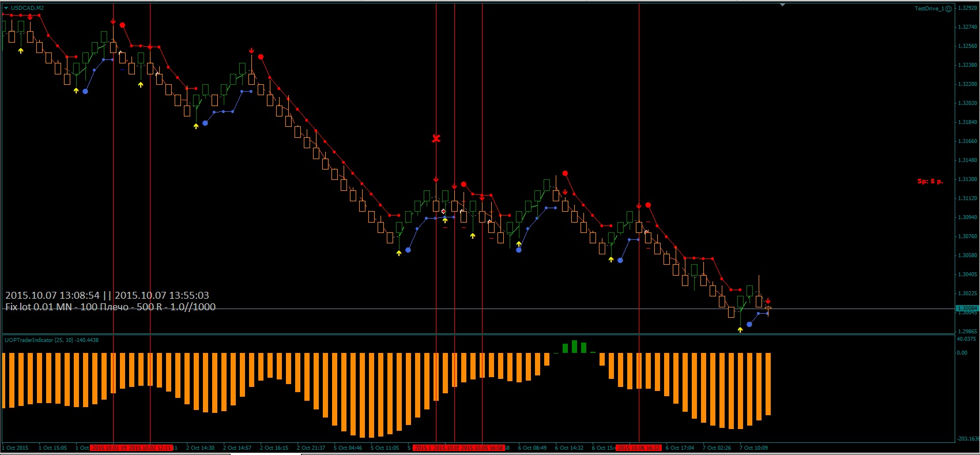Click the red '2015.10.02 12:11' time label
Viewport: 980px width, 455px height.
pyautogui.click(x=150, y=448)
